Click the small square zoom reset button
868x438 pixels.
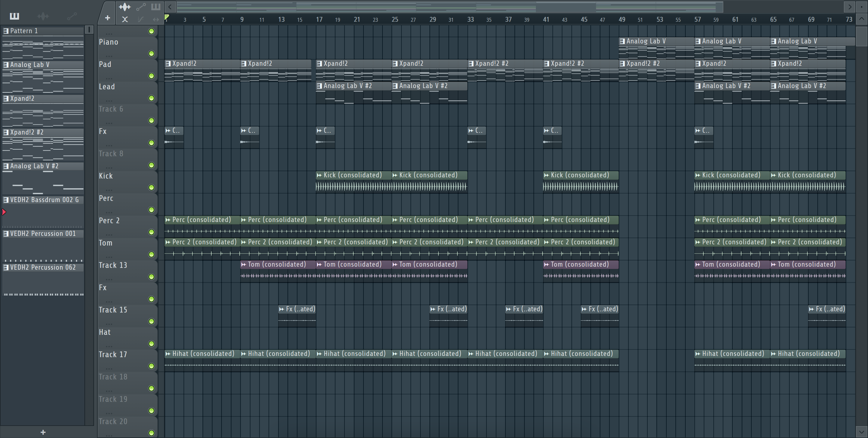pos(862,7)
